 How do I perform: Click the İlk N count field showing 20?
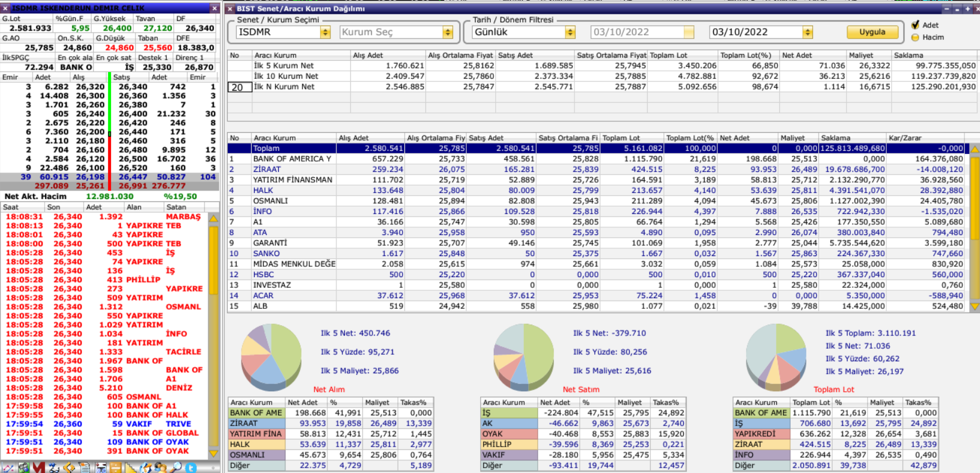click(239, 87)
